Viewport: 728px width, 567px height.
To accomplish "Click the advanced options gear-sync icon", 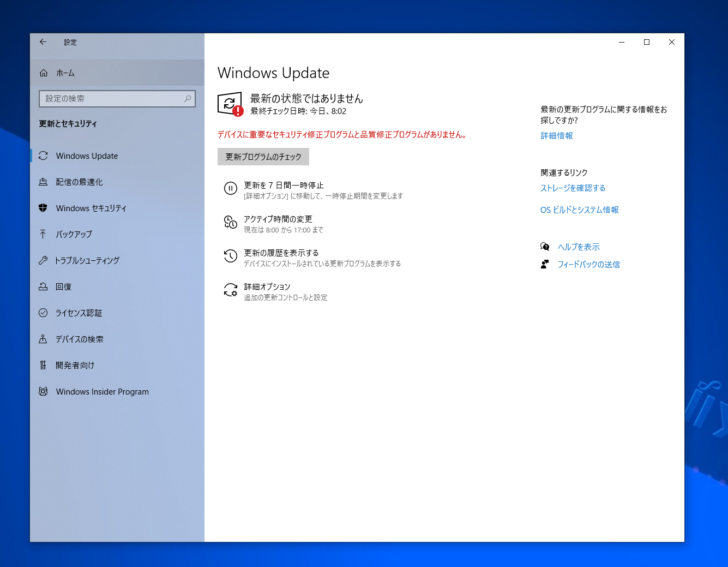I will pyautogui.click(x=231, y=290).
